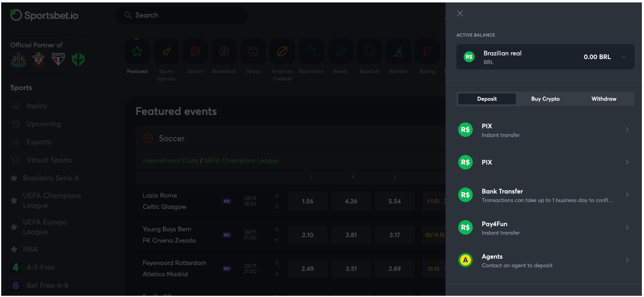Expand the Bank Transfer chevron
Image resolution: width=644 pixels, height=297 pixels.
click(x=627, y=195)
